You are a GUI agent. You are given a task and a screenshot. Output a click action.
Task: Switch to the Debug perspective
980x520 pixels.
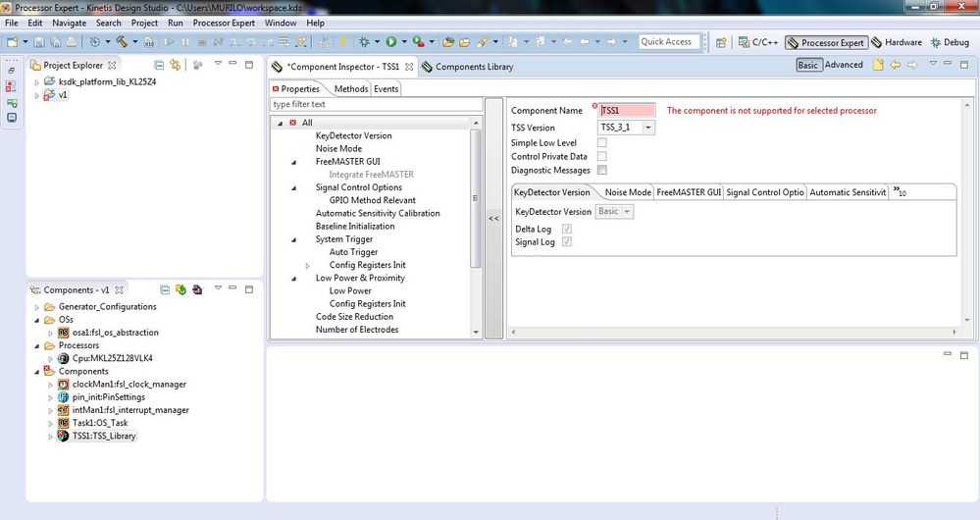[x=950, y=42]
